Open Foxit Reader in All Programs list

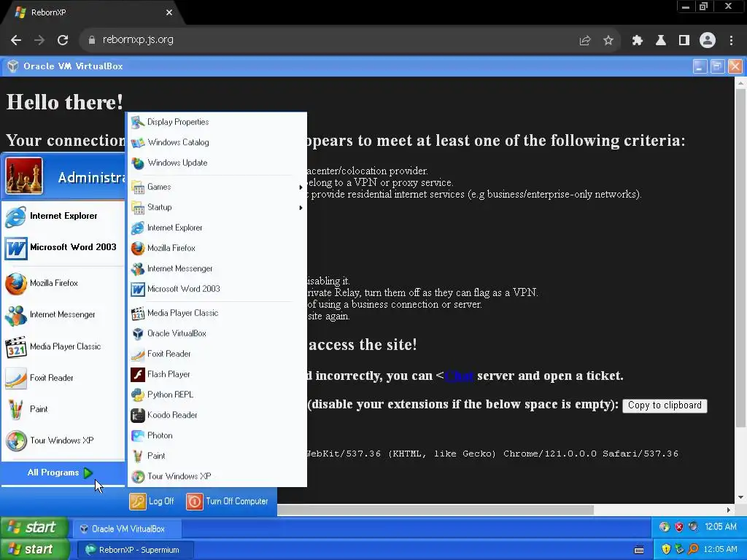217,354
